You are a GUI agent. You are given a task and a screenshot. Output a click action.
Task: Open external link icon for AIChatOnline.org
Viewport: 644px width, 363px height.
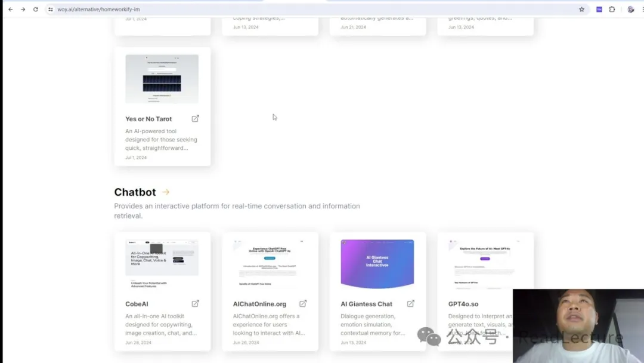(303, 304)
